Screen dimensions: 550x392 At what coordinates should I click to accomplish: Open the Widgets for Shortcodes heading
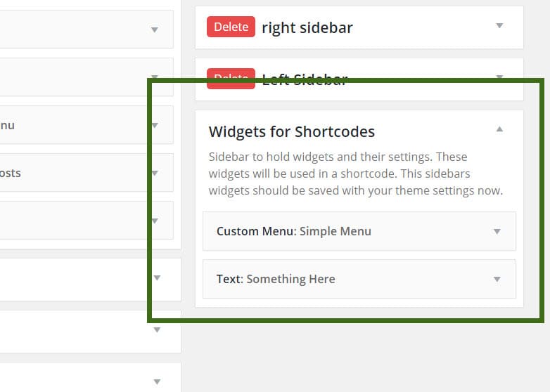291,131
